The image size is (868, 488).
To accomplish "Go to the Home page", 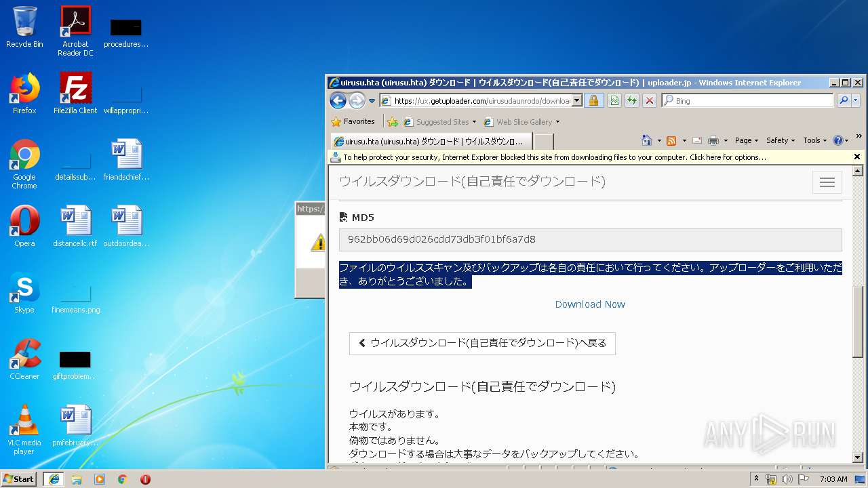I will click(647, 140).
